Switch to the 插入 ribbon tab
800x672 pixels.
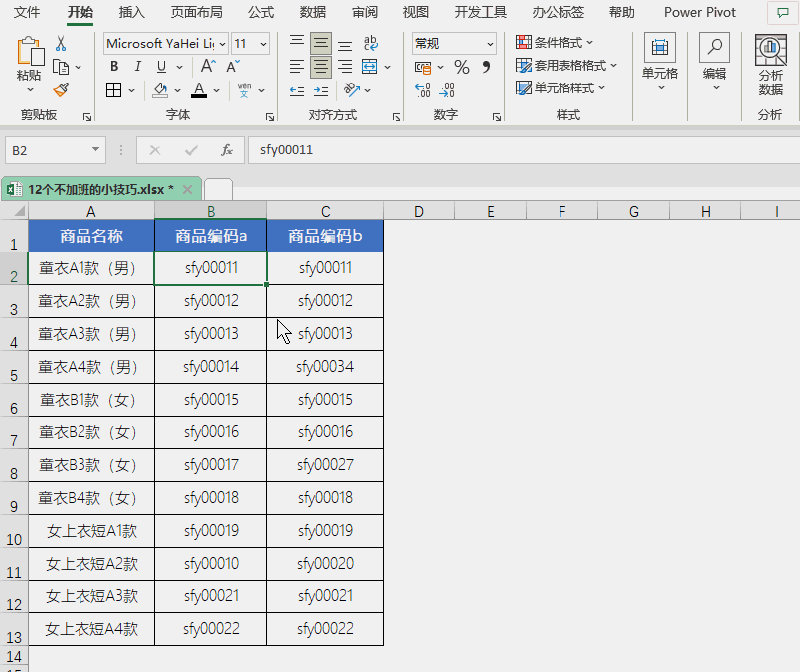pyautogui.click(x=131, y=13)
